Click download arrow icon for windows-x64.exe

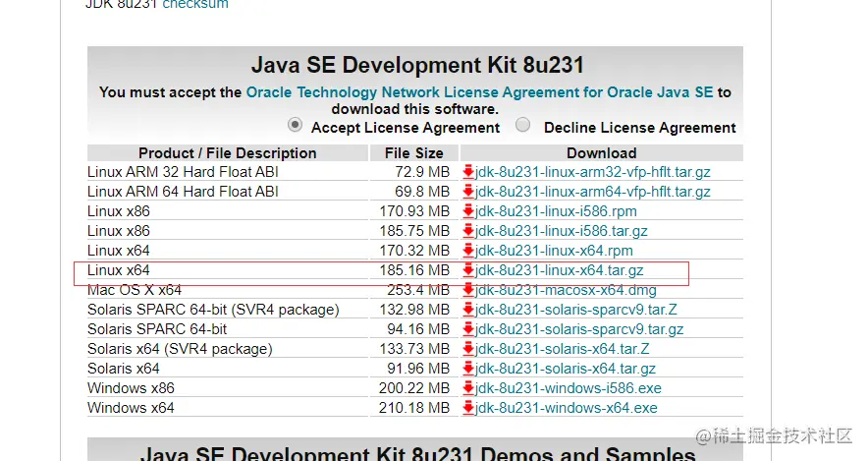coord(468,408)
